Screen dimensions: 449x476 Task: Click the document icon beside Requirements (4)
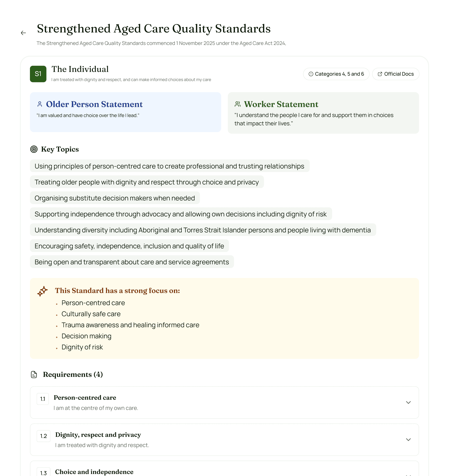[x=33, y=374]
